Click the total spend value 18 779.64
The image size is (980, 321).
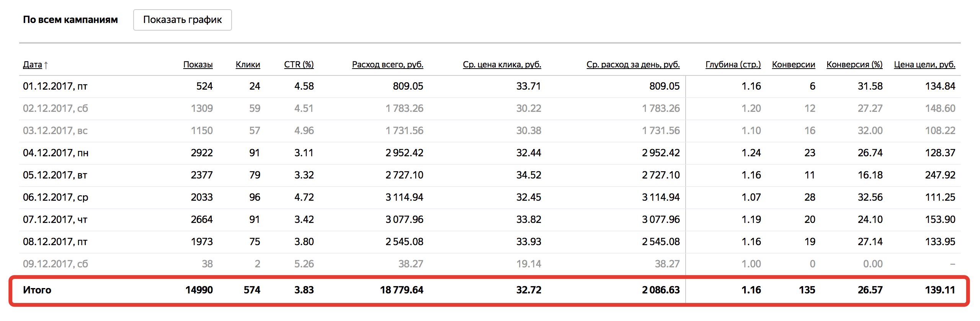(402, 290)
